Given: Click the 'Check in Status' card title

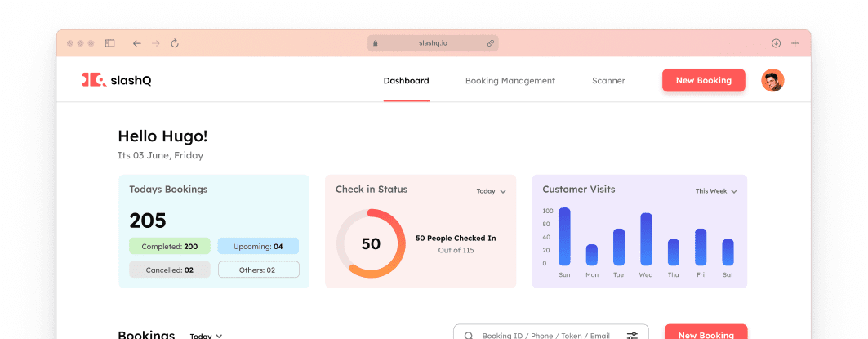Looking at the screenshot, I should [x=372, y=190].
